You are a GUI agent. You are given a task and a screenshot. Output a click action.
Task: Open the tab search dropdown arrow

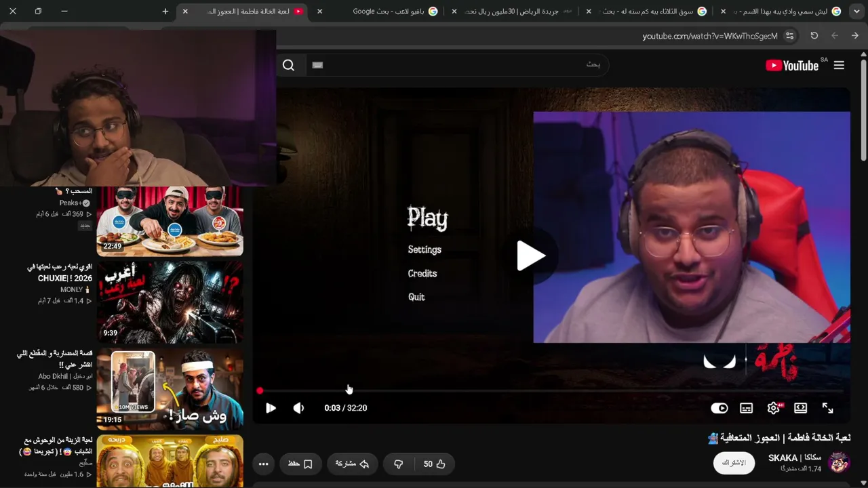pyautogui.click(x=856, y=12)
